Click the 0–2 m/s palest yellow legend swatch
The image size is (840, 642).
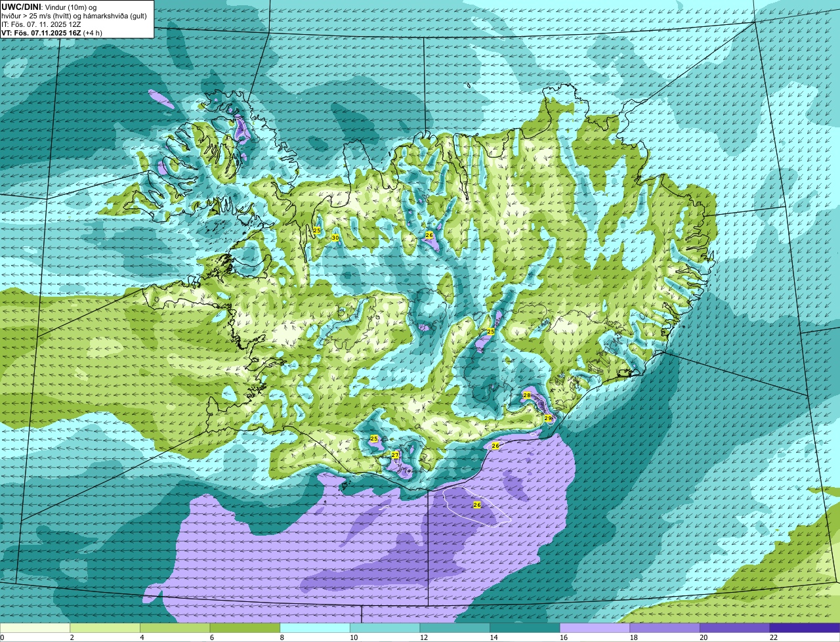click(x=35, y=628)
